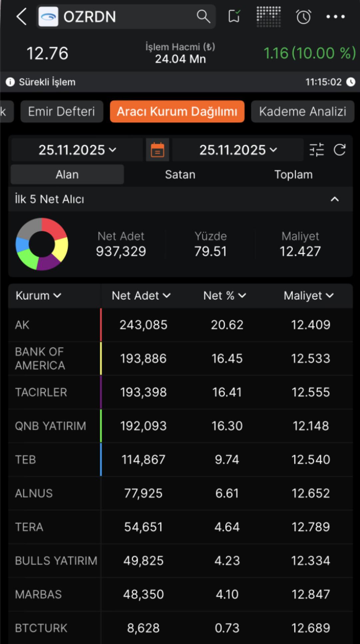The width and height of the screenshot is (360, 644).
Task: Open the filter sliders settings icon
Action: point(316,150)
